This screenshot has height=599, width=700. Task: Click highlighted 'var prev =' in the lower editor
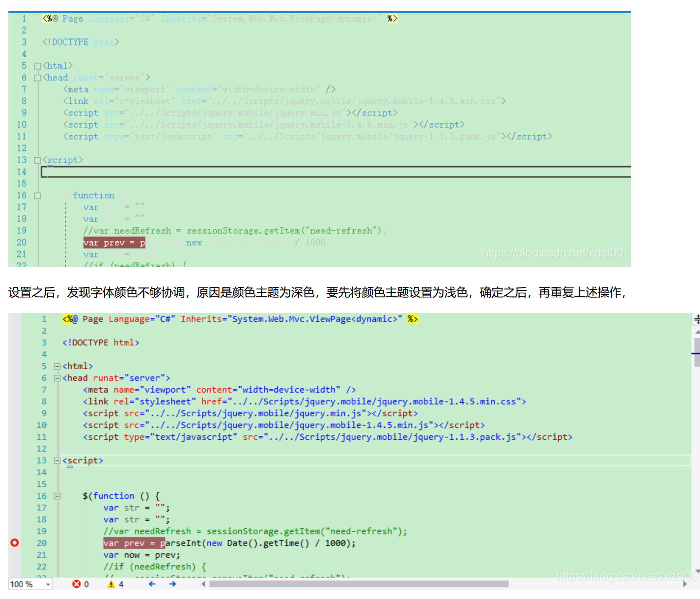(x=134, y=543)
